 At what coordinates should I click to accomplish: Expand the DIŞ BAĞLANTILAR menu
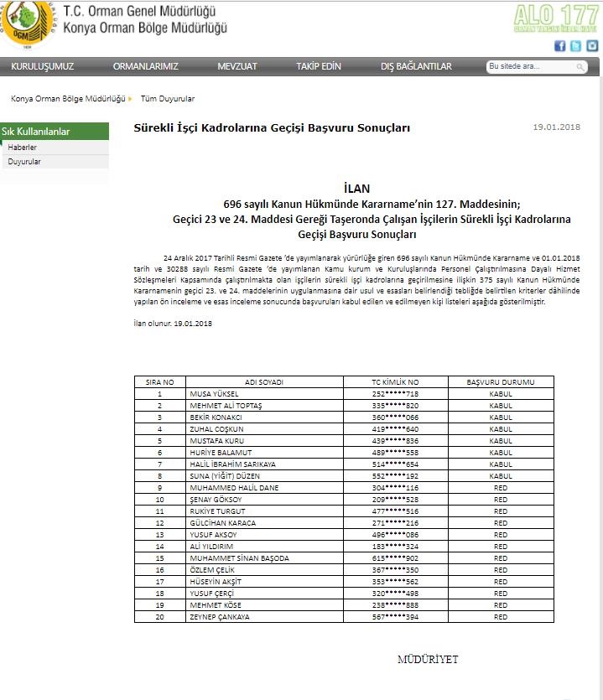(x=416, y=66)
